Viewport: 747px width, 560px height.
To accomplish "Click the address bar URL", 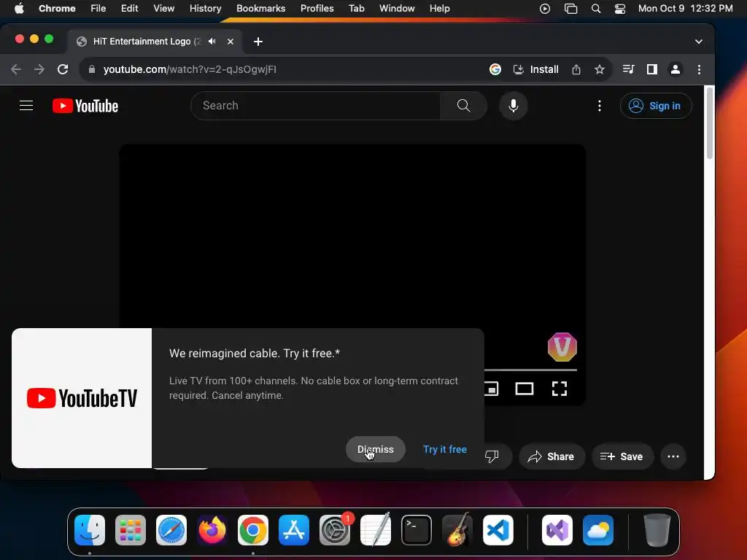I will tap(190, 69).
